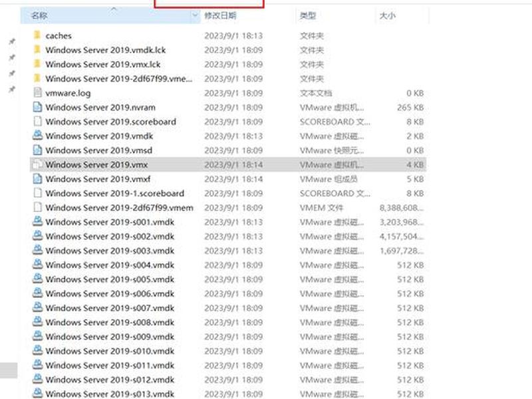Click folder icon of Windows Server 2019.vmdk.lck
The image size is (532, 399).
[x=37, y=49]
